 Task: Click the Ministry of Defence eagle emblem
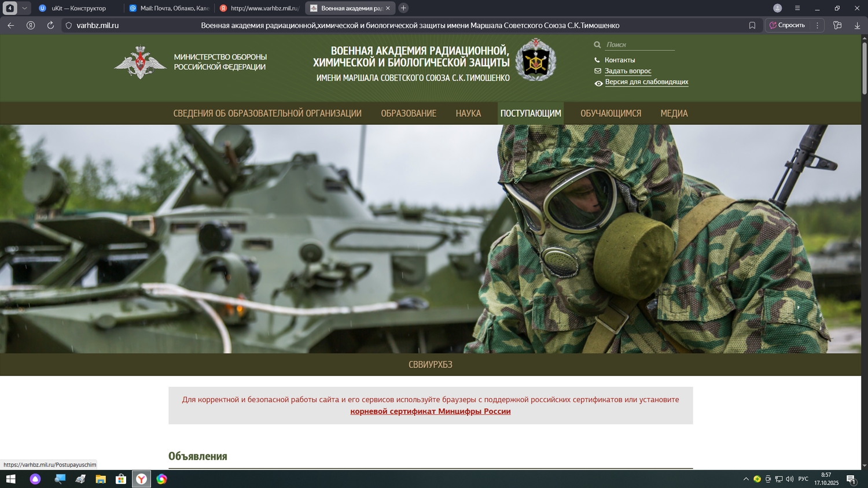pyautogui.click(x=140, y=62)
